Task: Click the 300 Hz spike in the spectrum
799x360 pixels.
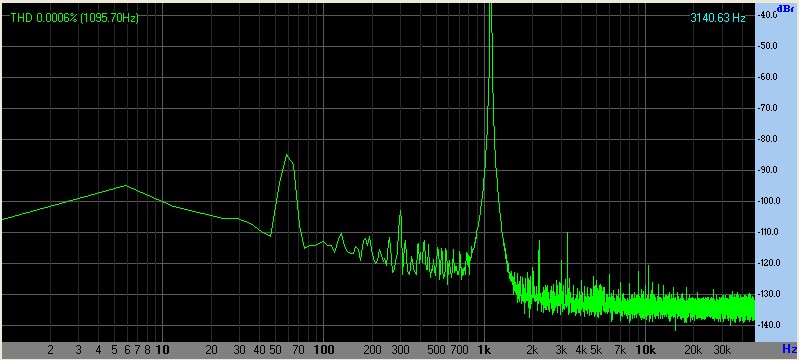Action: pos(400,211)
